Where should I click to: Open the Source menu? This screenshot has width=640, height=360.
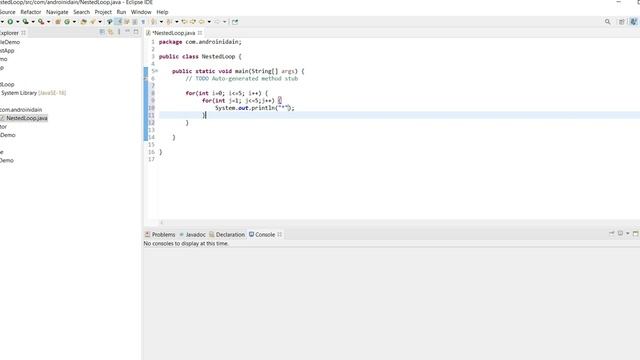[7, 12]
